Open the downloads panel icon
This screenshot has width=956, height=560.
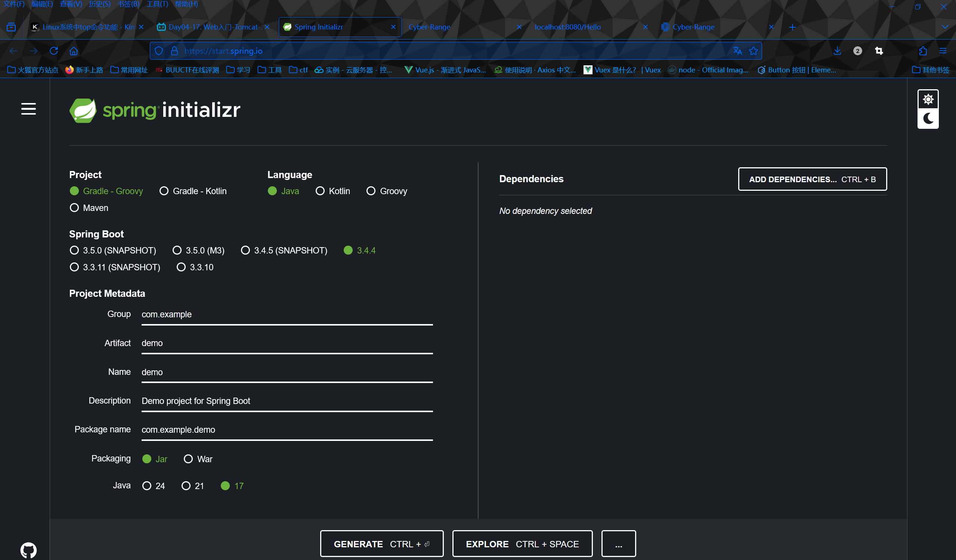837,51
